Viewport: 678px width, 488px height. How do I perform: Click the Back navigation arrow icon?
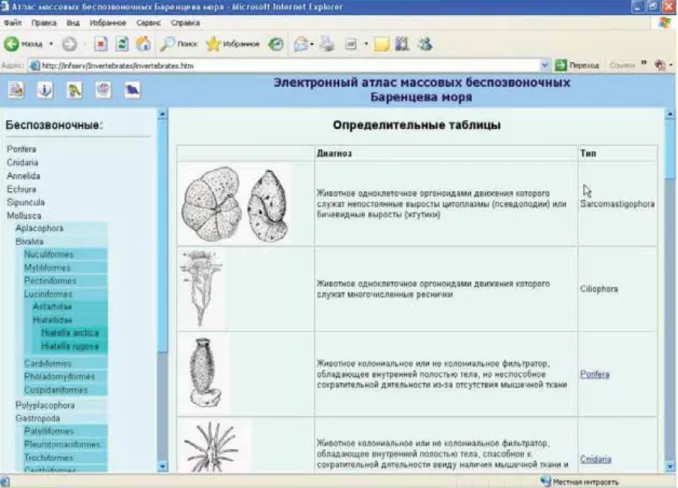click(12, 44)
